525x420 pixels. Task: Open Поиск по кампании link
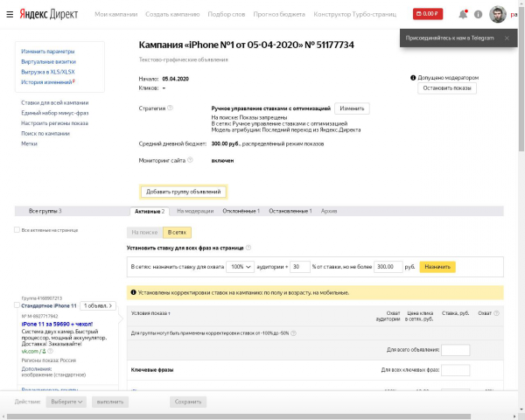pyautogui.click(x=45, y=133)
